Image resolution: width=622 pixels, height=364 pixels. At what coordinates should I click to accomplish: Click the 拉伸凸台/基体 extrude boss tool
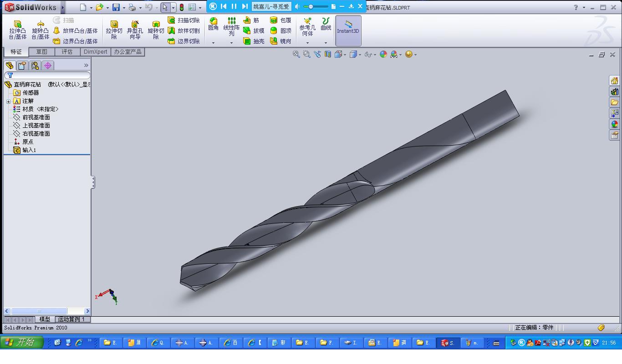(x=17, y=30)
